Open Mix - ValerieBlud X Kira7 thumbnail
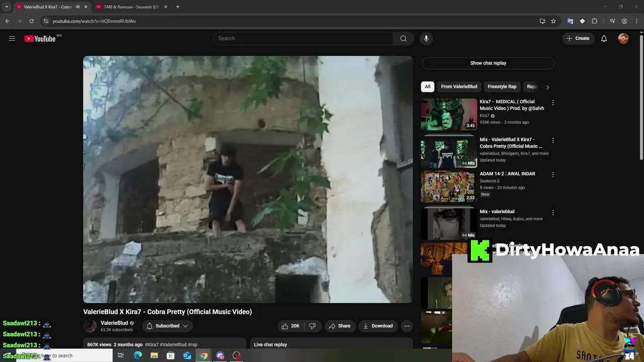Viewport: 644px width, 362px height. point(449,151)
